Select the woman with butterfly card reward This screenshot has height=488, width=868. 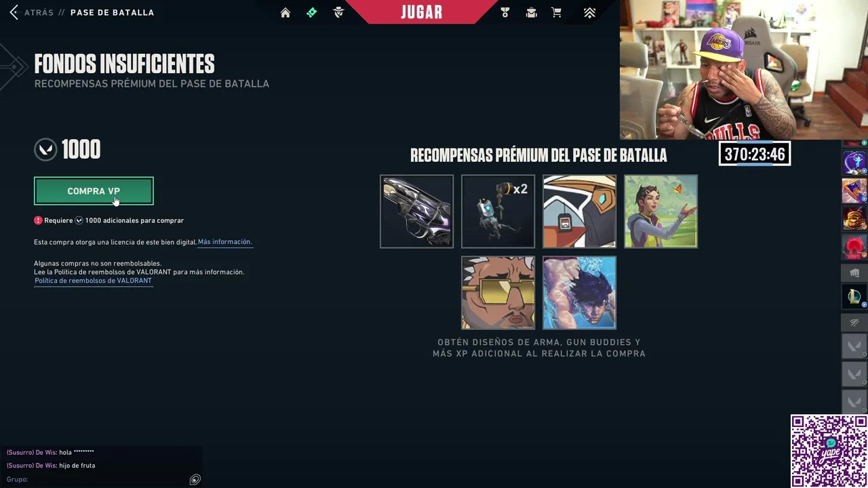click(x=660, y=211)
